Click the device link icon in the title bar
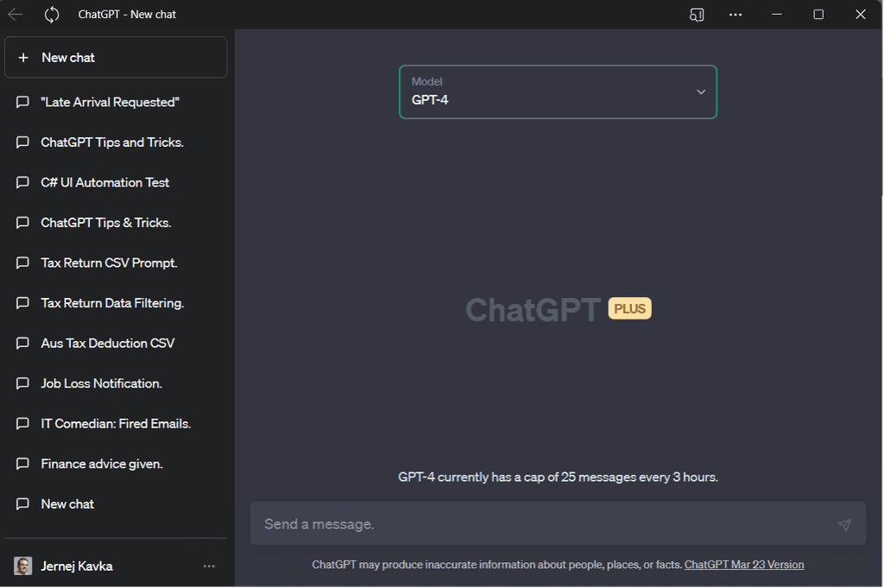The height and width of the screenshot is (588, 884). [696, 15]
